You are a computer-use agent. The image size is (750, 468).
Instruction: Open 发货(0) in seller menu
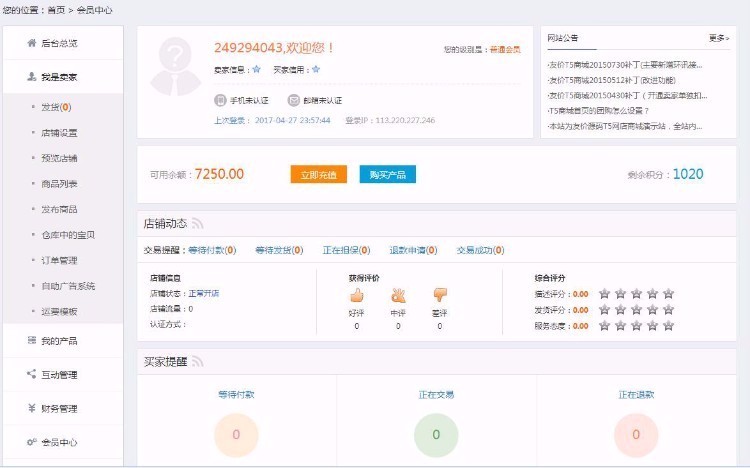[56, 107]
